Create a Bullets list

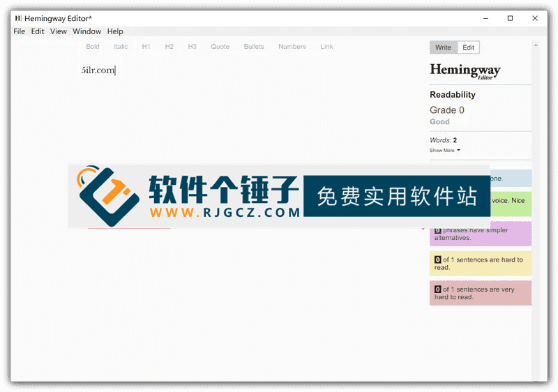coord(254,47)
